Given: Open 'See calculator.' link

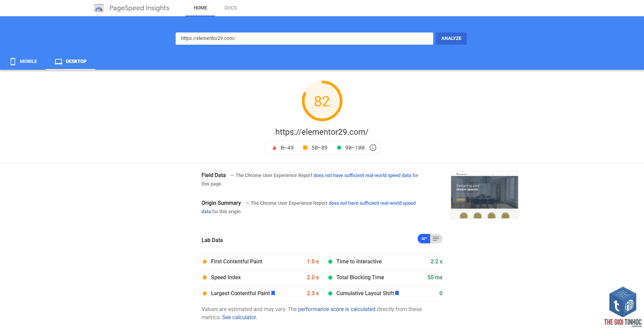Looking at the screenshot, I should tap(240, 318).
